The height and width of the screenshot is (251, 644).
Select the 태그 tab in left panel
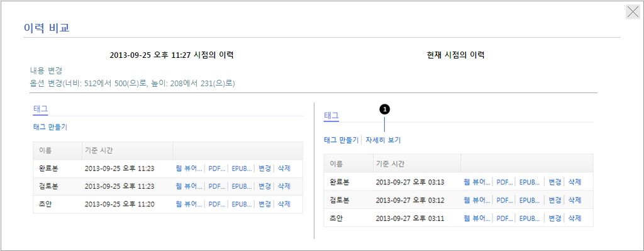click(x=40, y=109)
